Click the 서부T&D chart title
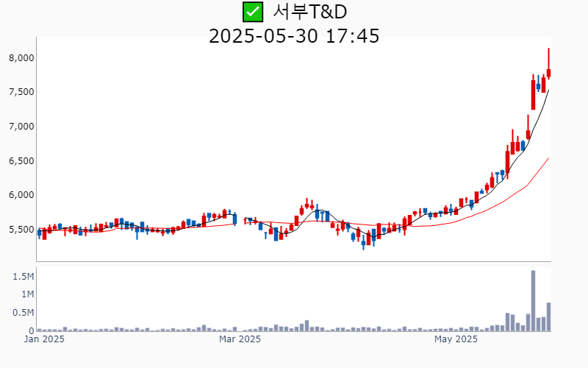Screen dimensions: 588x368 tap(309, 12)
